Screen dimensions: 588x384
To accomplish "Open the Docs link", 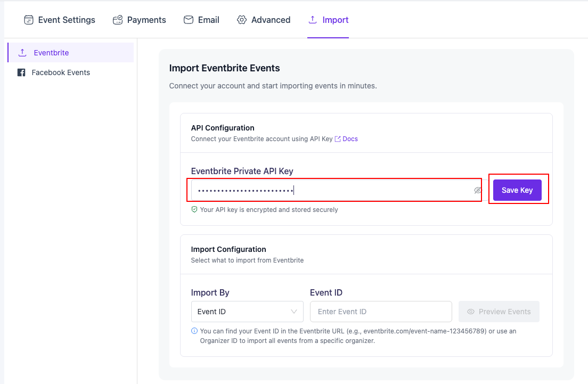I will [x=350, y=139].
